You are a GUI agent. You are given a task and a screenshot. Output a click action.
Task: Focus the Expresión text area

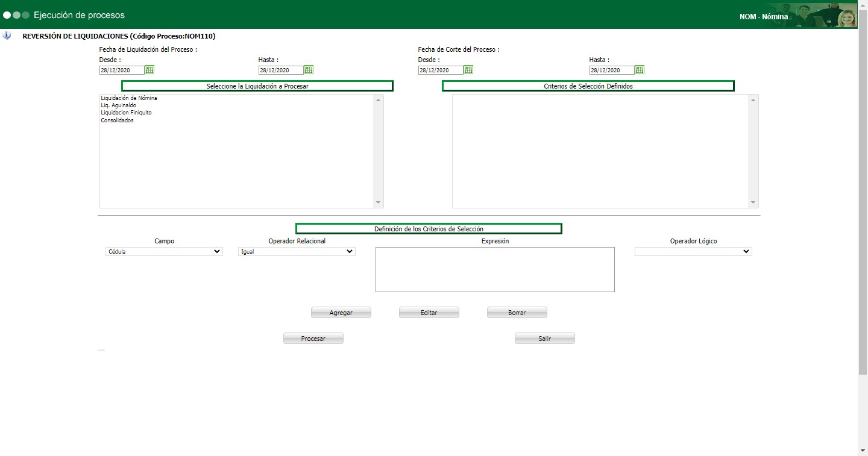pos(495,269)
